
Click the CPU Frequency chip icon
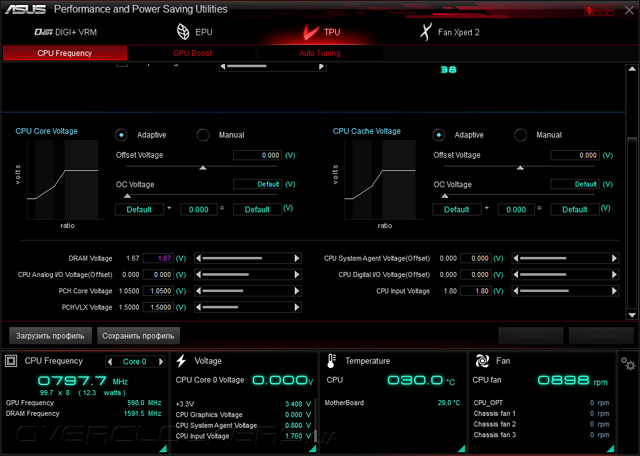click(11, 361)
